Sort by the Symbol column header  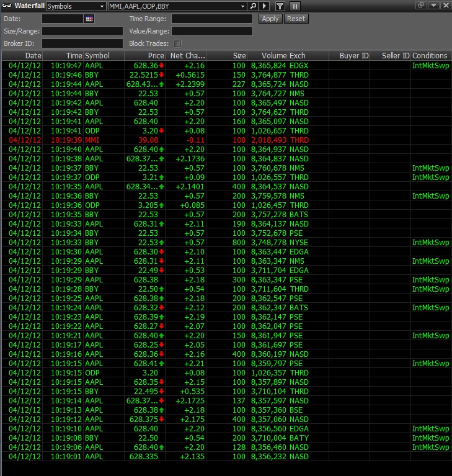pos(104,56)
